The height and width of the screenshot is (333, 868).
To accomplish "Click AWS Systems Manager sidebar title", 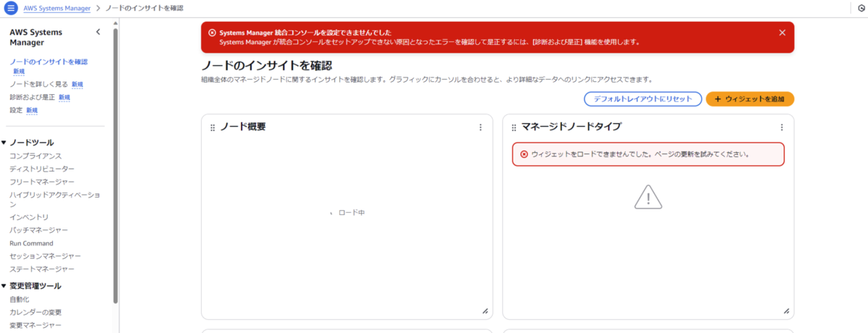I will [x=36, y=37].
